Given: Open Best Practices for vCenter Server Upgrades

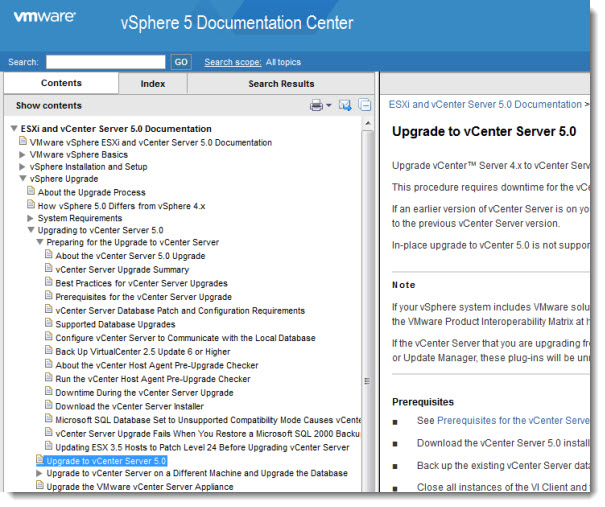Looking at the screenshot, I should point(142,285).
